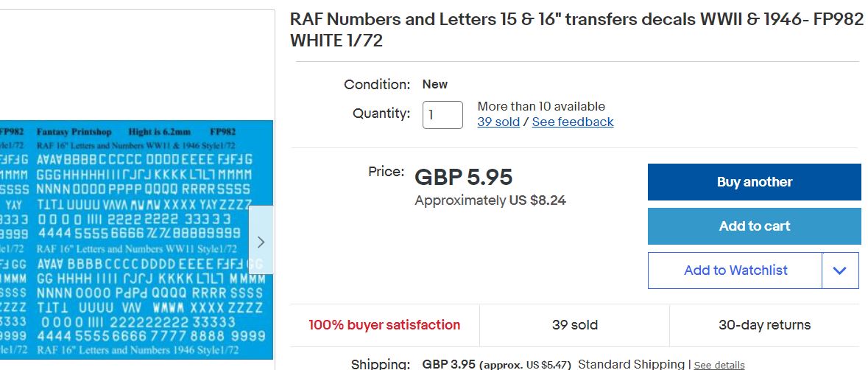Click the GBP 3.95 shipping cost
This screenshot has height=370, width=868.
448,365
